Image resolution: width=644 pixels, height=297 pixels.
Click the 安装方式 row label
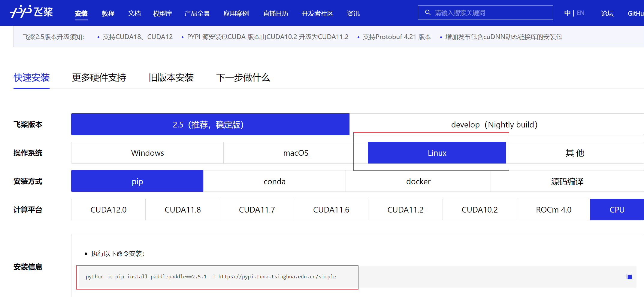tap(28, 181)
